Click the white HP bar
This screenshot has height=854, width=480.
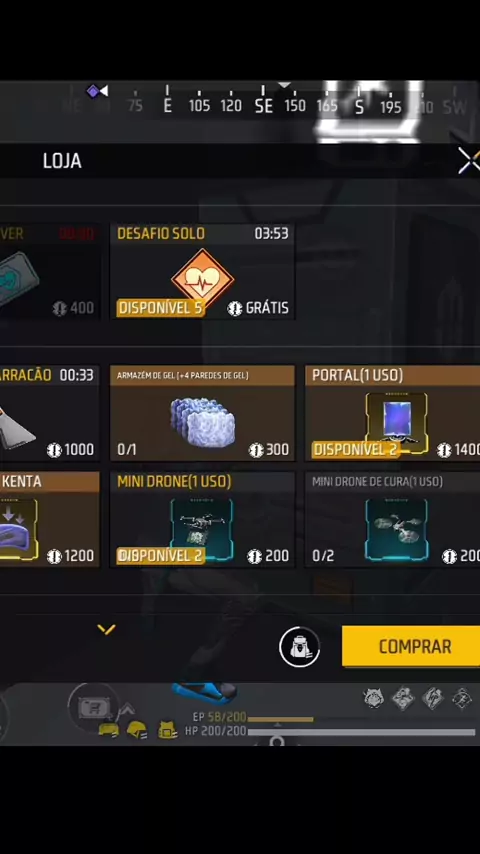coord(361,733)
